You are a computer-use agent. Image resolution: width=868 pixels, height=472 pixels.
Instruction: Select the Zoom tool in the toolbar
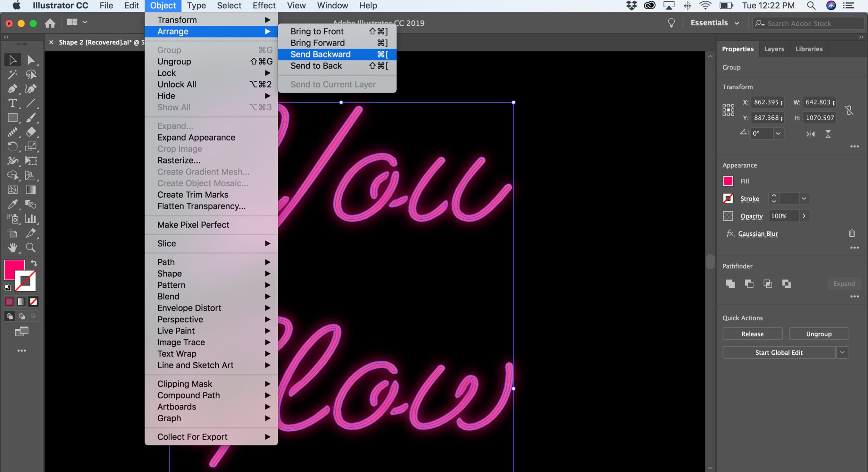[x=31, y=247]
